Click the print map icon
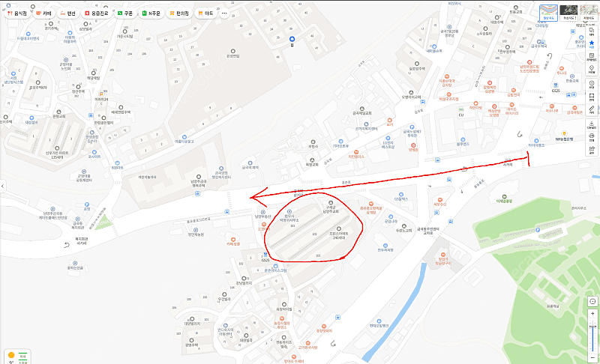 coord(592,137)
